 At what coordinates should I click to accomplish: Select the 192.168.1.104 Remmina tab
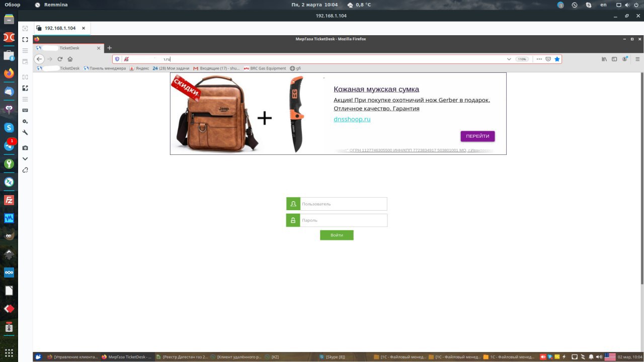[59, 28]
